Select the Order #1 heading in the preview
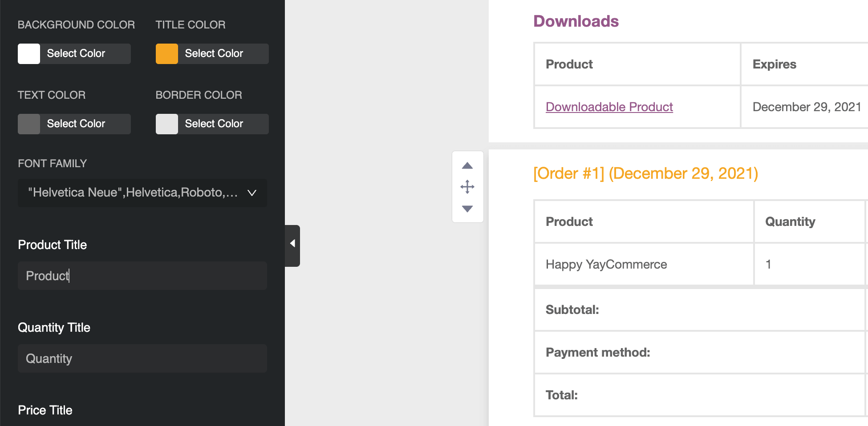Viewport: 868px width, 426px height. point(645,173)
